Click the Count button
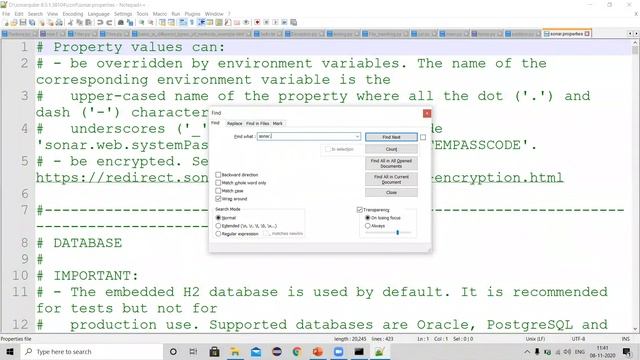The width and height of the screenshot is (640, 360). [391, 149]
